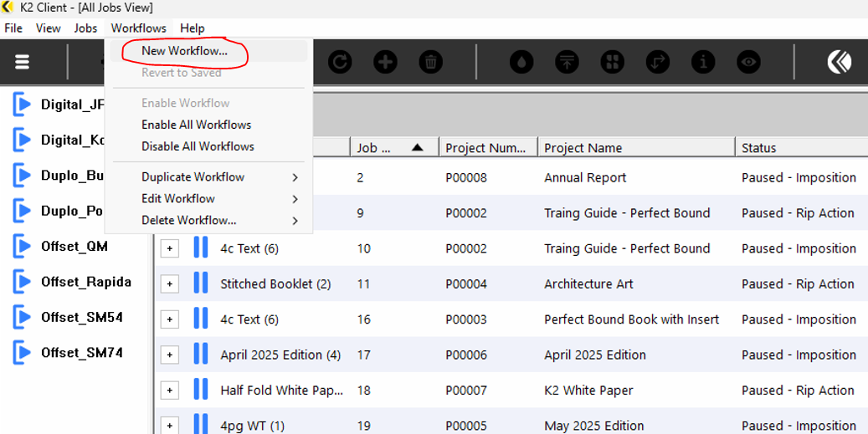Click pause icon on Stitched Booklet row
This screenshot has width=868, height=434.
point(200,283)
